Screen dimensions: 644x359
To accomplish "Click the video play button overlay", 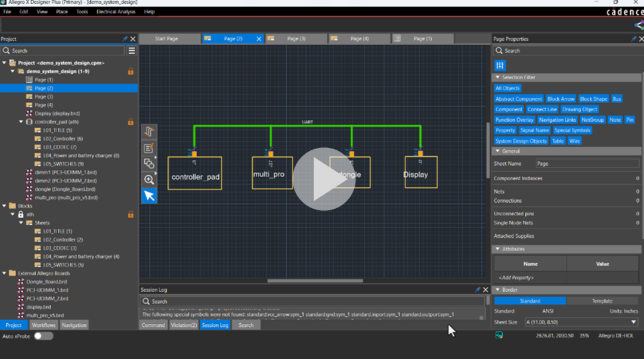I will pos(323,179).
